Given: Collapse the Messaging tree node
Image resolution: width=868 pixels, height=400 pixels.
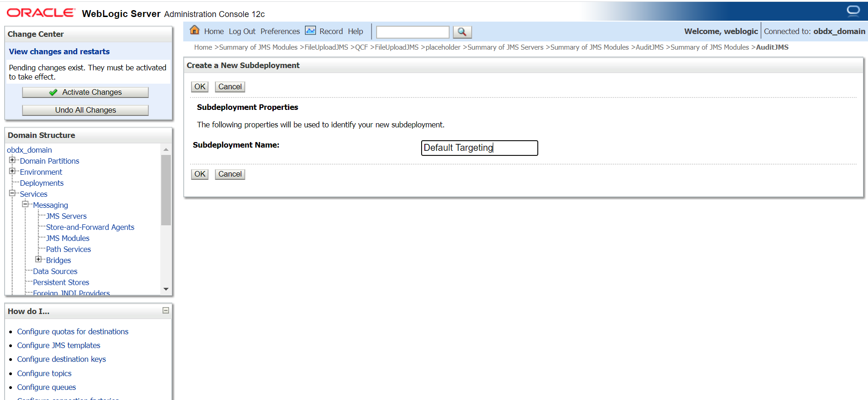Looking at the screenshot, I should click(x=25, y=204).
